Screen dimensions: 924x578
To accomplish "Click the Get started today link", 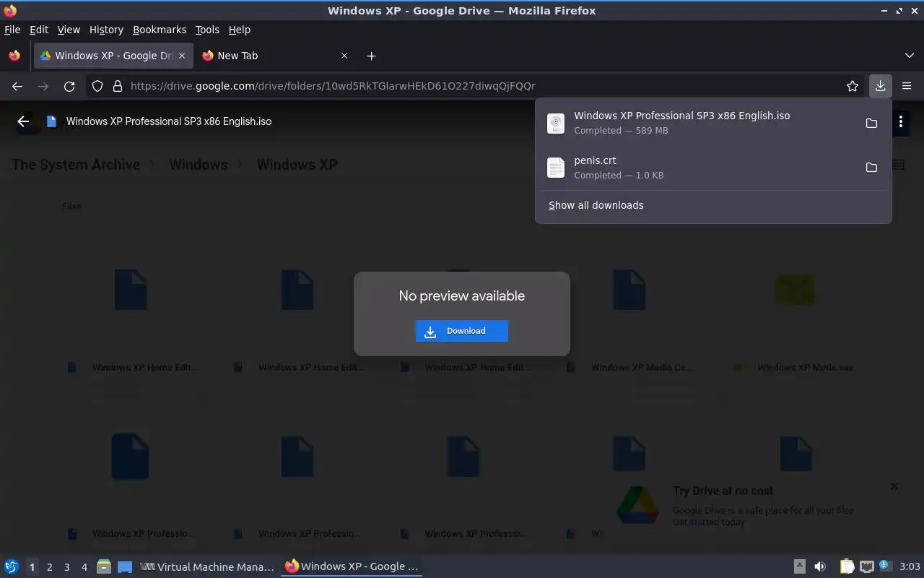I will pyautogui.click(x=708, y=522).
